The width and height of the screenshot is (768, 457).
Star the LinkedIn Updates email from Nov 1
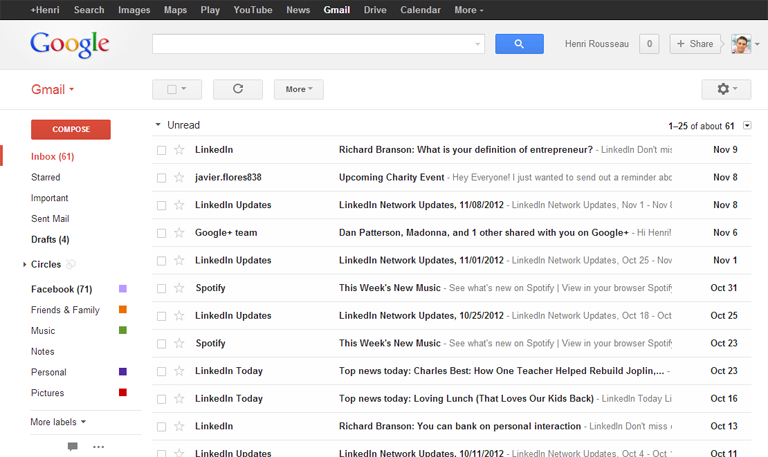point(179,261)
